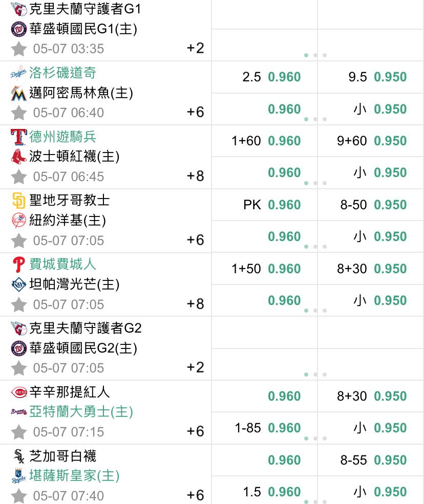Viewport: 424px width, 504px height.
Task: Expand +6 more bets for Dodgers game
Action: click(195, 112)
